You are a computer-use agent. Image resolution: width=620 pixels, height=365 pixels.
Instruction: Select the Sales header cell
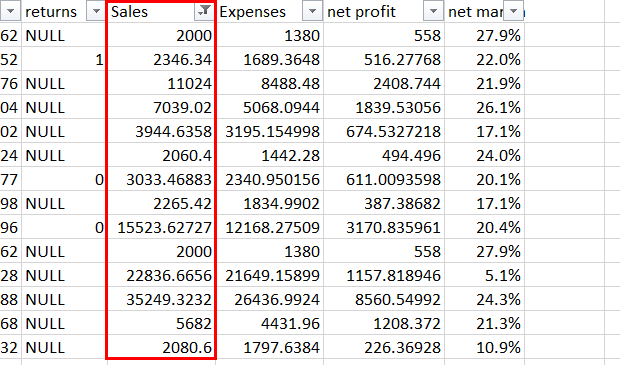161,12
